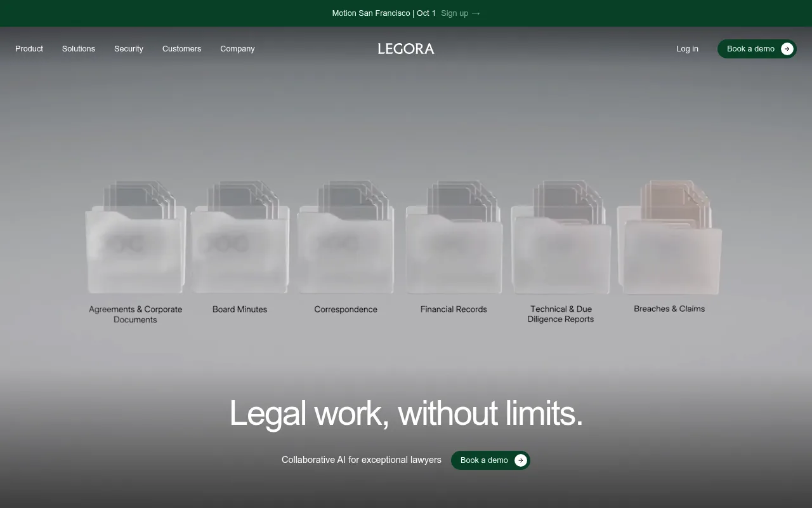Screen dimensions: 812x508
Task: Click the Log in link
Action: (x=687, y=49)
